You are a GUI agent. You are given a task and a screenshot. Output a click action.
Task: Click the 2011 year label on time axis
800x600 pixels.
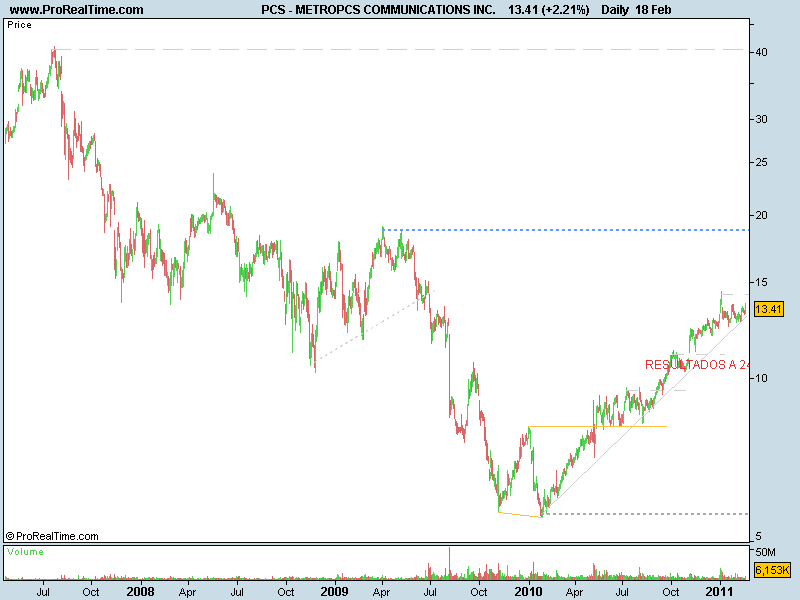point(719,591)
